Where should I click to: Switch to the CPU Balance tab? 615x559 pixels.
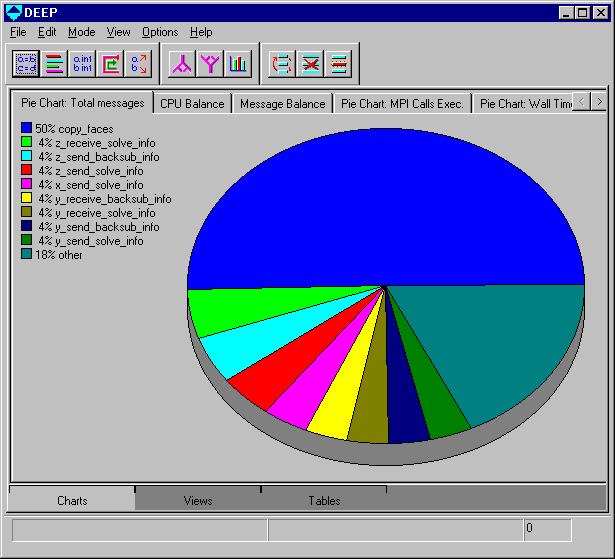coord(192,104)
